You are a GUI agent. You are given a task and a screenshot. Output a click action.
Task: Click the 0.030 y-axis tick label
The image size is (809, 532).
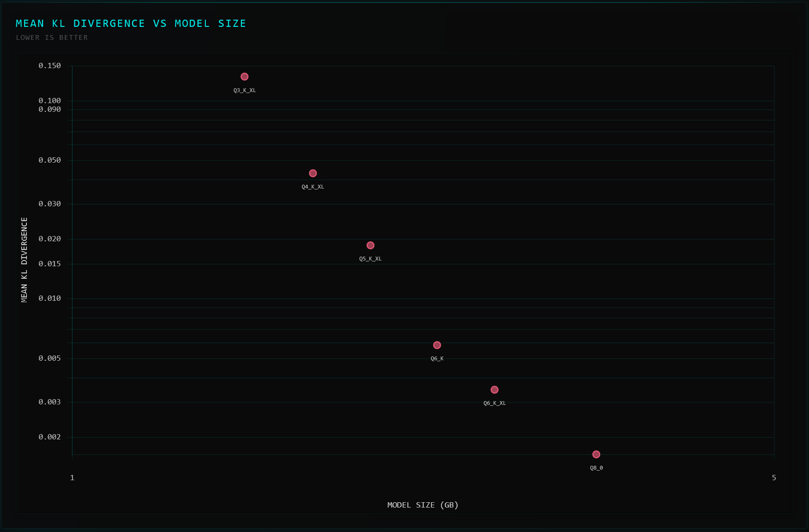click(50, 204)
